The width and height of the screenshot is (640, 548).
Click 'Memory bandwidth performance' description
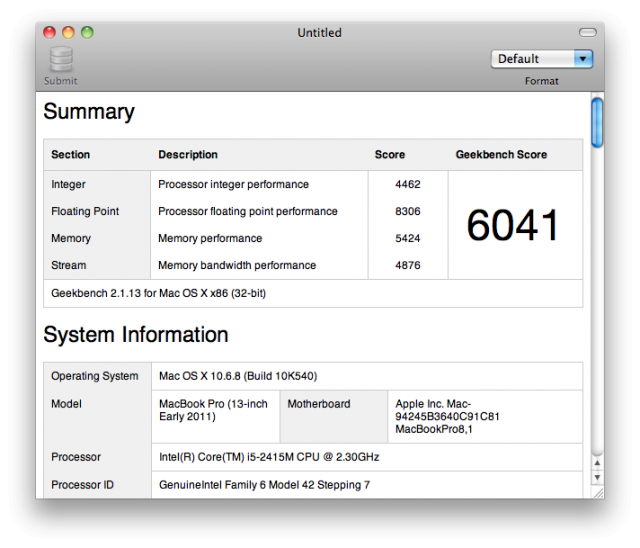(237, 265)
